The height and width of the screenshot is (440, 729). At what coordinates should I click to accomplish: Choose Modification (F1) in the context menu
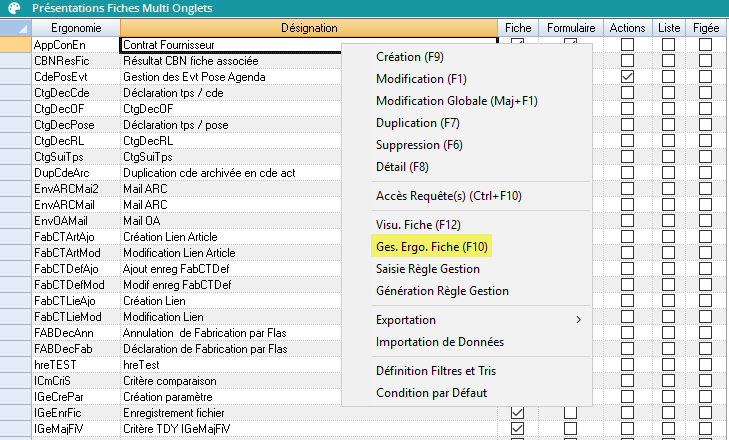coord(420,79)
